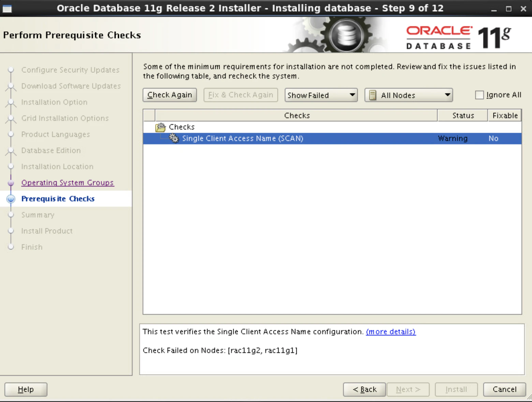This screenshot has height=402, width=532.
Task: Select the Summary step
Action: (38, 215)
